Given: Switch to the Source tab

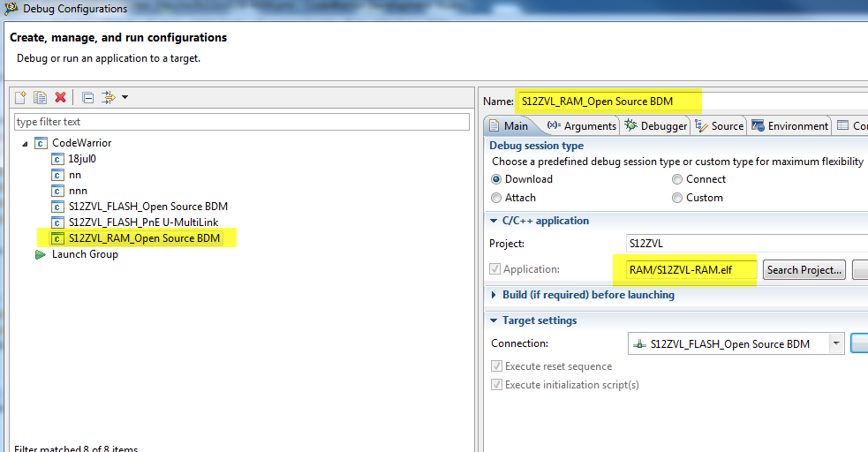Looking at the screenshot, I should point(719,126).
